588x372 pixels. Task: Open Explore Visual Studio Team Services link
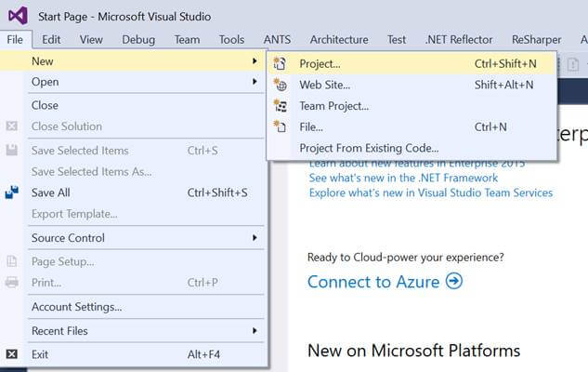click(430, 193)
